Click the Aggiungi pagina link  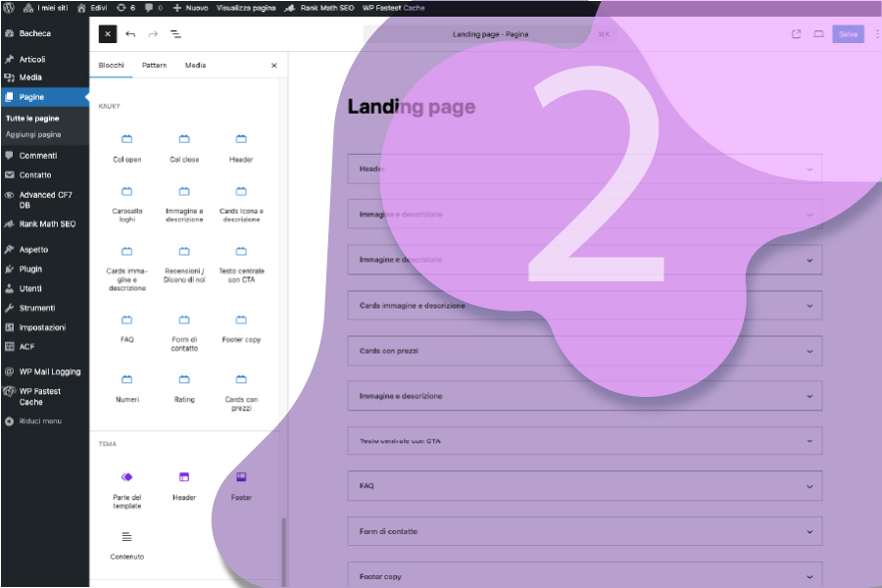pos(33,134)
